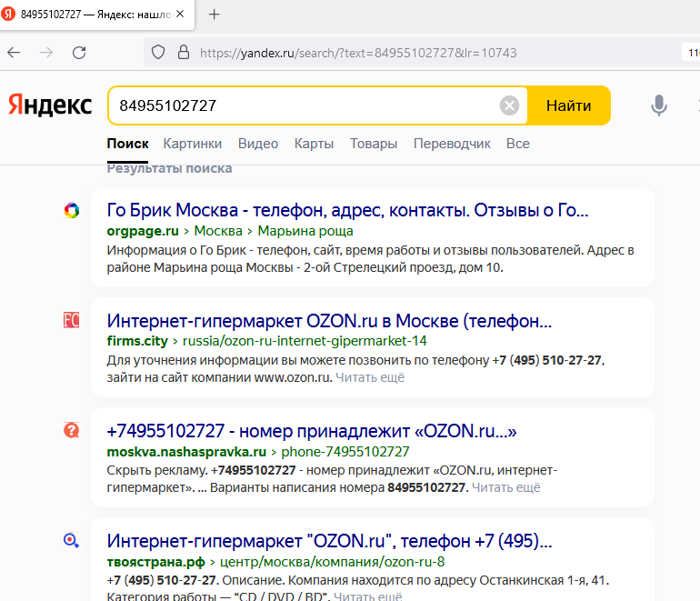Open the Переводчик tab

(x=452, y=144)
